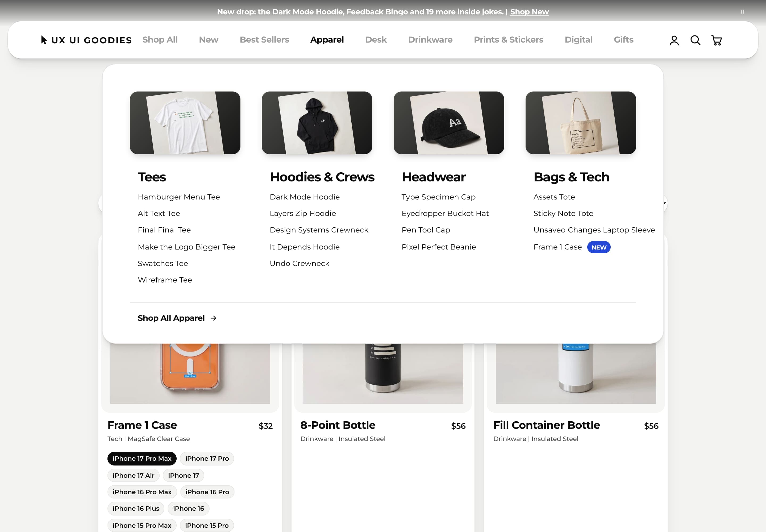Viewport: 766px width, 532px height.
Task: Open the Hamburger Menu Tee link
Action: [x=179, y=197]
